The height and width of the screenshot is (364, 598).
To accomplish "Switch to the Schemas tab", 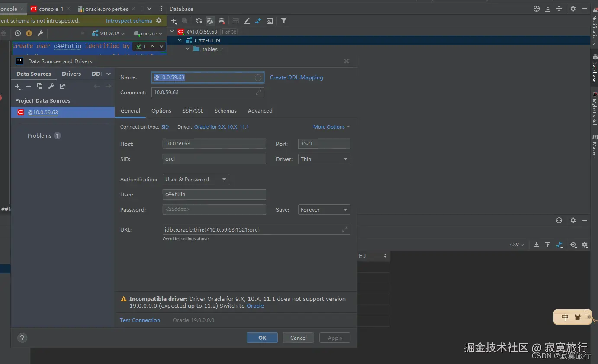I will (225, 111).
